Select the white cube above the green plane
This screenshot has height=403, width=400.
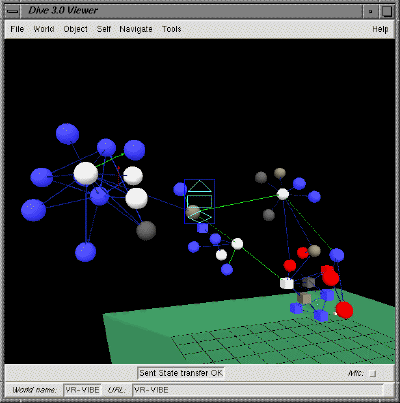287,283
